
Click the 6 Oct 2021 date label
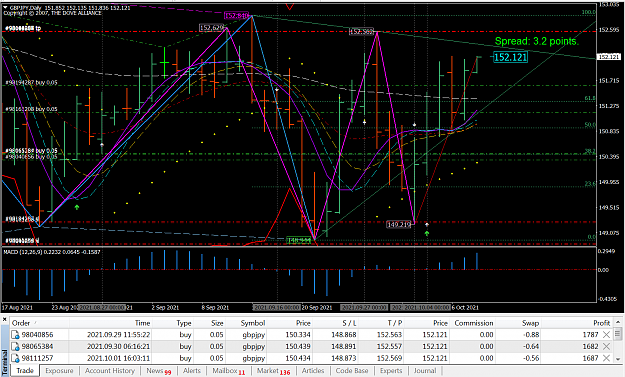(465, 308)
